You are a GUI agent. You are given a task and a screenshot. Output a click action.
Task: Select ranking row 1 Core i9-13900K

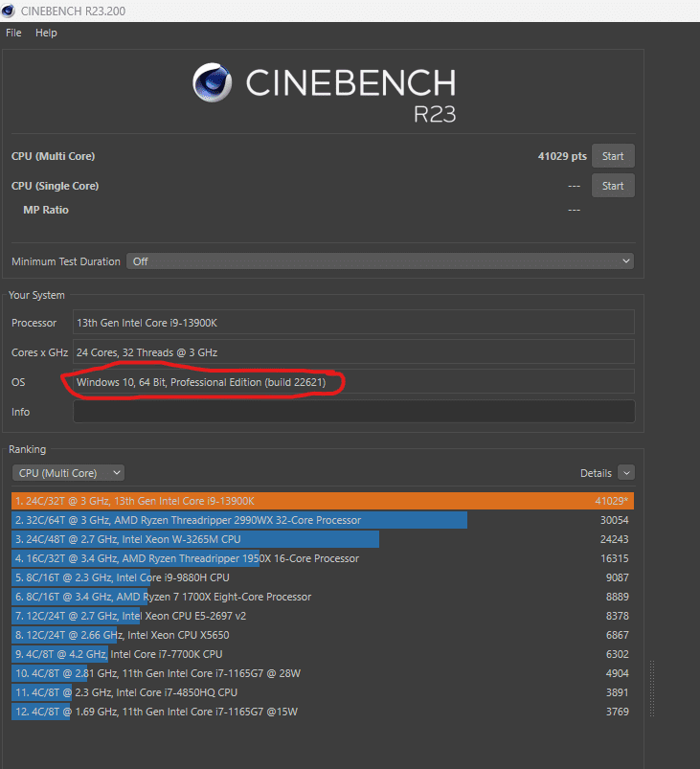pyautogui.click(x=323, y=501)
